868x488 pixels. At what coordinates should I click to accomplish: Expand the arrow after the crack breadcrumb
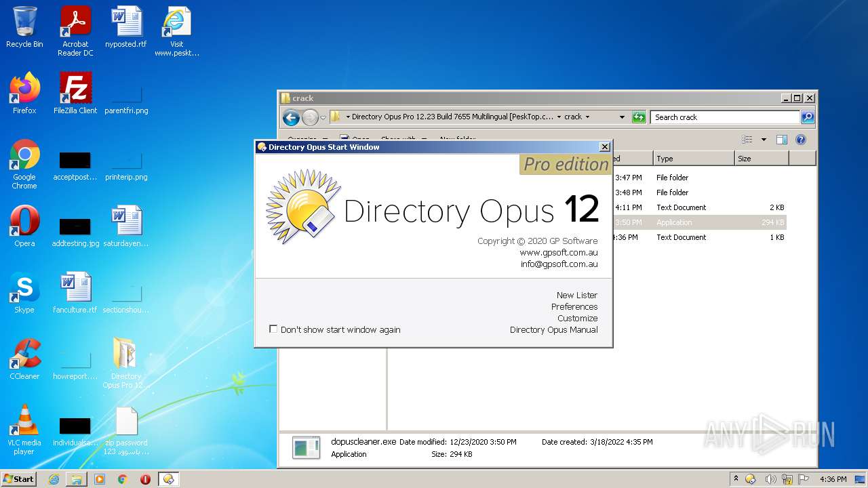click(587, 117)
